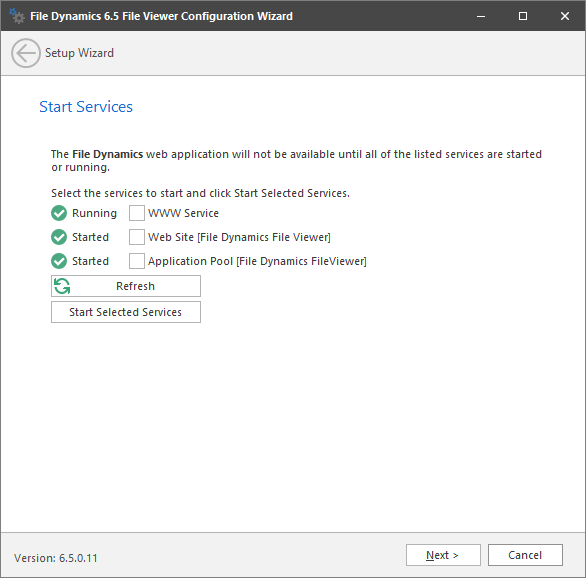The width and height of the screenshot is (586, 578).
Task: Click the back arrow icon beside Setup Wizard
Action: [25, 53]
